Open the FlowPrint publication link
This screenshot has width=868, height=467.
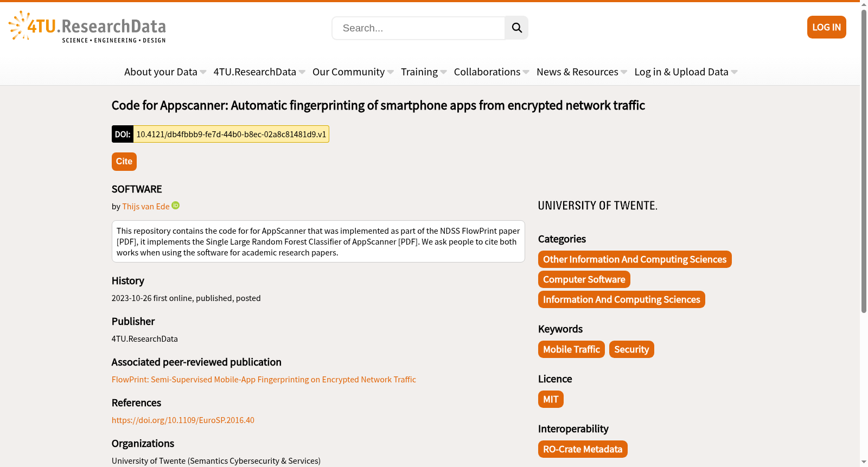pos(264,380)
